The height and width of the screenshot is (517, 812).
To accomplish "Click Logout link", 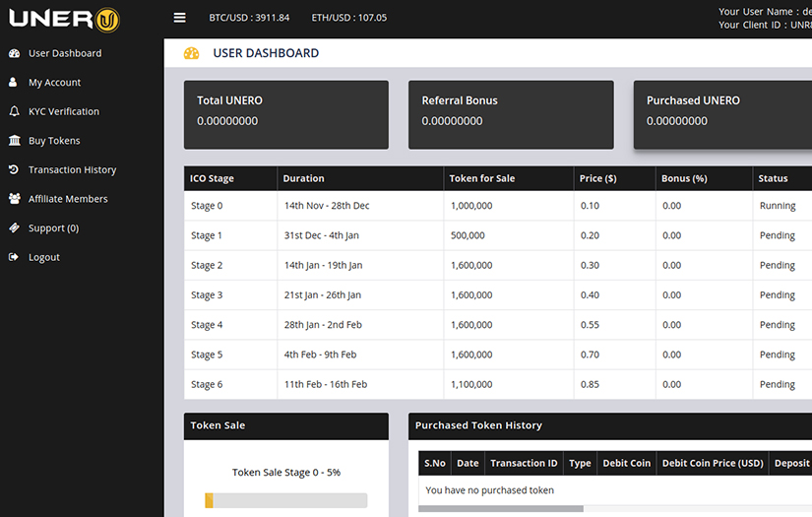I will (44, 257).
